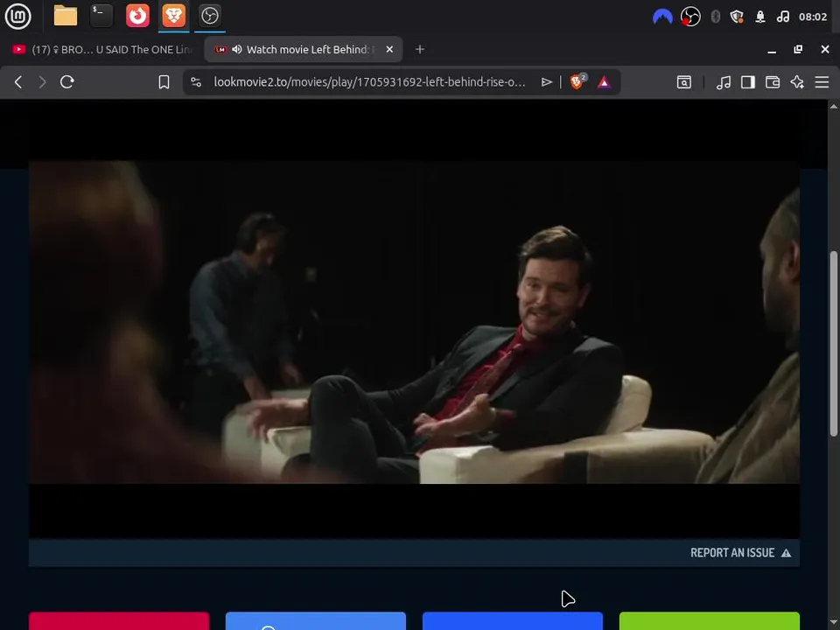Open the tab search toolbar icon
This screenshot has width=840, height=630.
point(684,82)
